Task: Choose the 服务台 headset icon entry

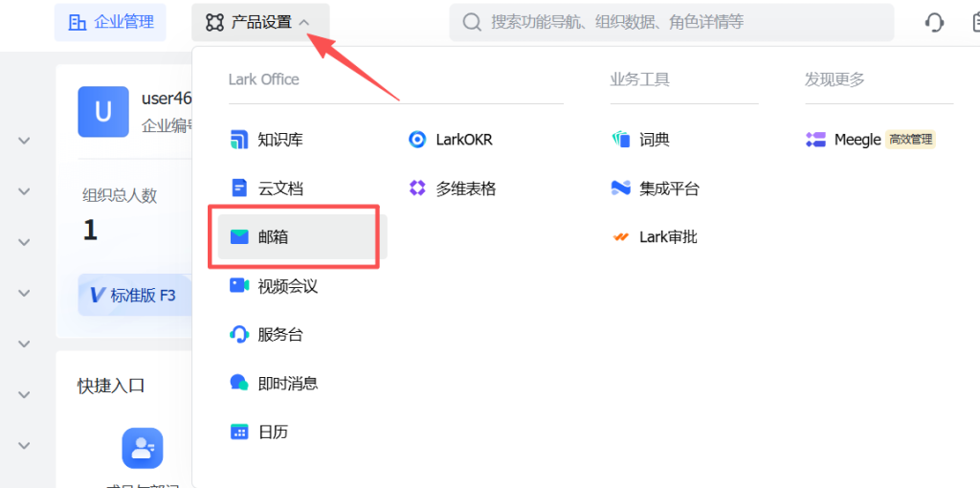Action: coord(238,334)
